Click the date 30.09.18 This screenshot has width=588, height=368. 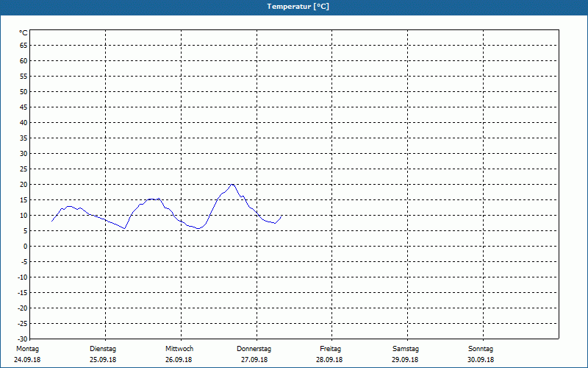[x=481, y=360]
